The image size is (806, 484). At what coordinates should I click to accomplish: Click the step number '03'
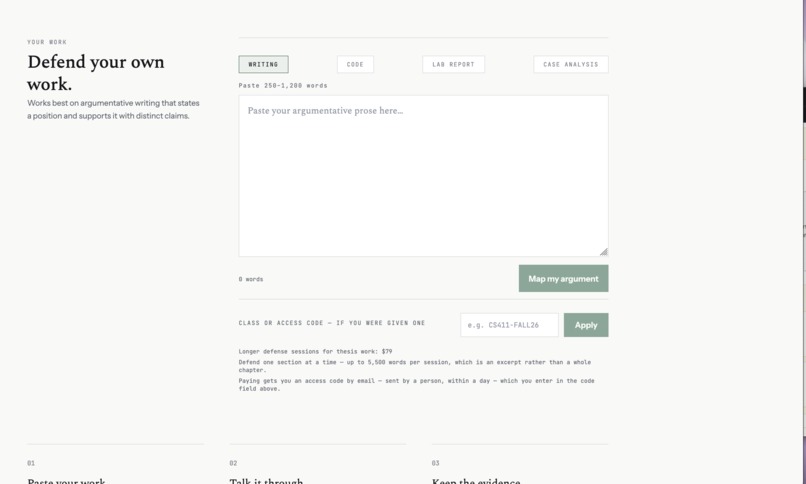pos(435,463)
